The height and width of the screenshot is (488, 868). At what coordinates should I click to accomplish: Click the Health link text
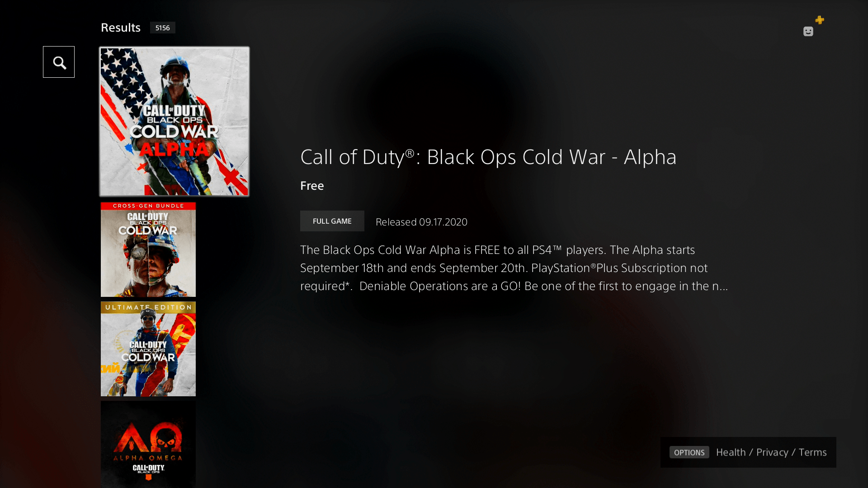click(731, 452)
